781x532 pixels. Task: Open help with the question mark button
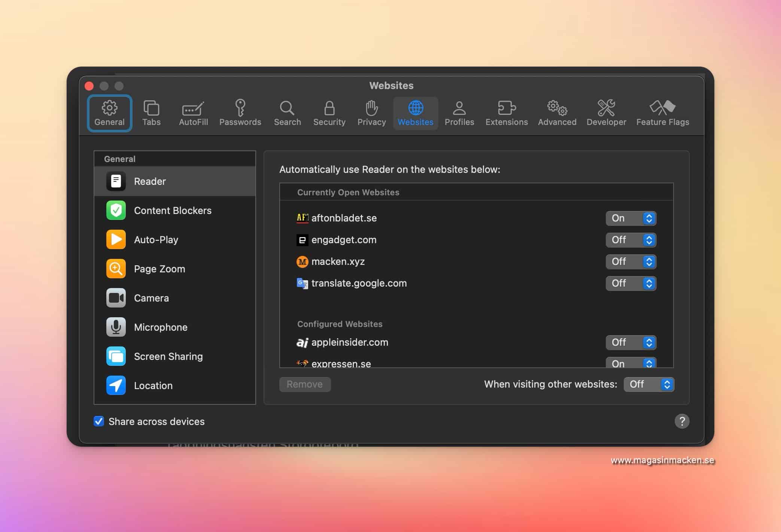tap(682, 421)
